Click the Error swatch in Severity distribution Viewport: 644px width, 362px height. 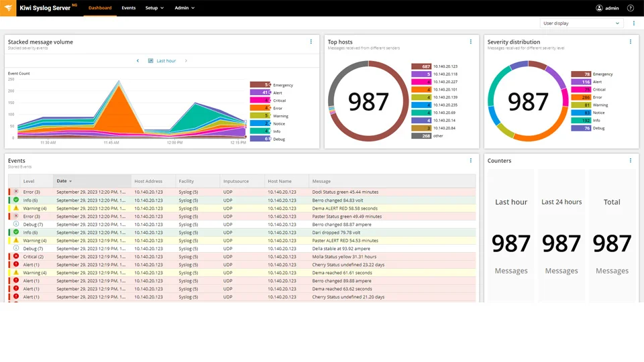580,97
